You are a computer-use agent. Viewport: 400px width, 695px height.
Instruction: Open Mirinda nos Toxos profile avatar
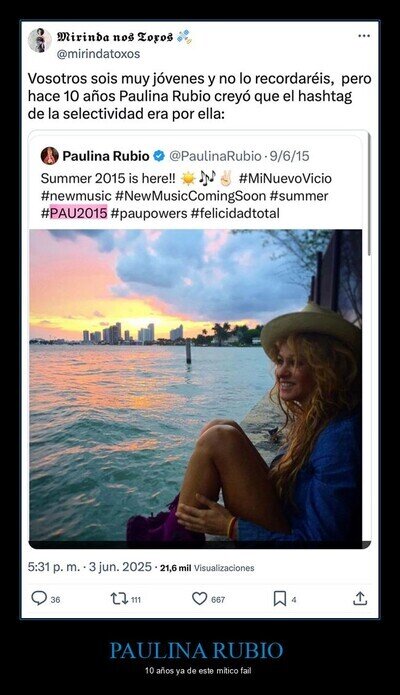click(40, 40)
